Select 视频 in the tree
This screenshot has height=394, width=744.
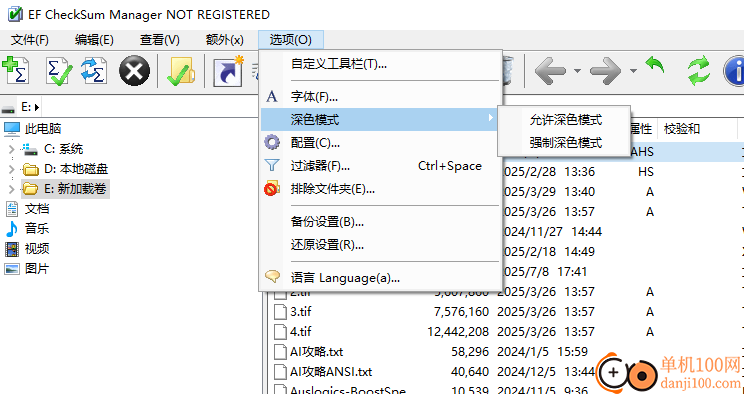[37, 249]
